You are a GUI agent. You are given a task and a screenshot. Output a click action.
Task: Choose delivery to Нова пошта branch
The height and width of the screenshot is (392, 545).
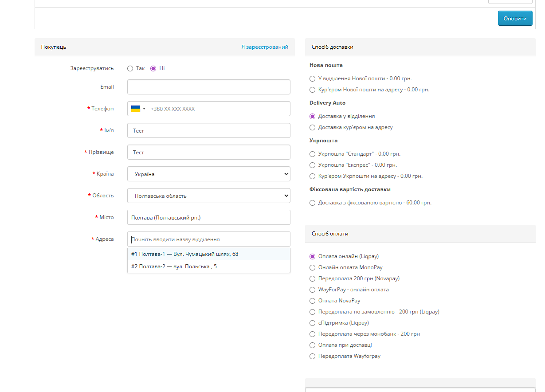coord(313,78)
